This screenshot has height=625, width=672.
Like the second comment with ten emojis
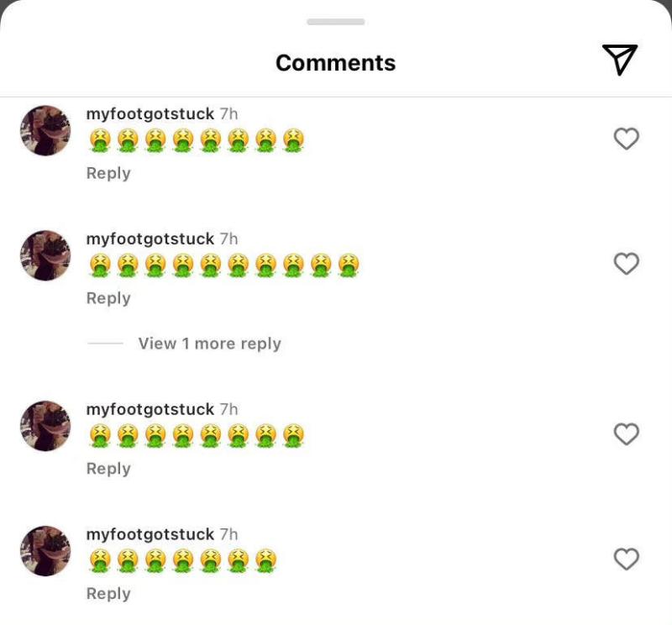click(627, 264)
